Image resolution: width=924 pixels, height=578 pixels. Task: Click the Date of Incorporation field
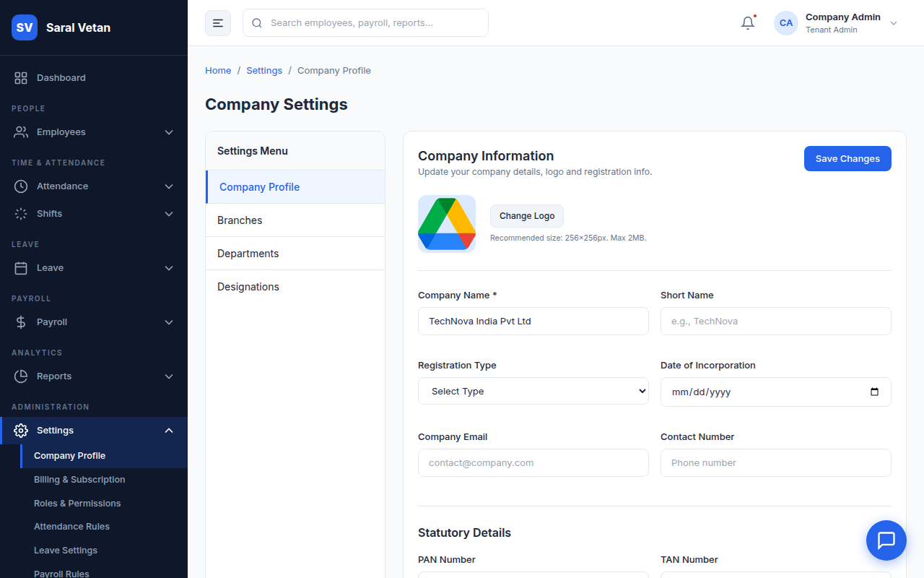[776, 392]
